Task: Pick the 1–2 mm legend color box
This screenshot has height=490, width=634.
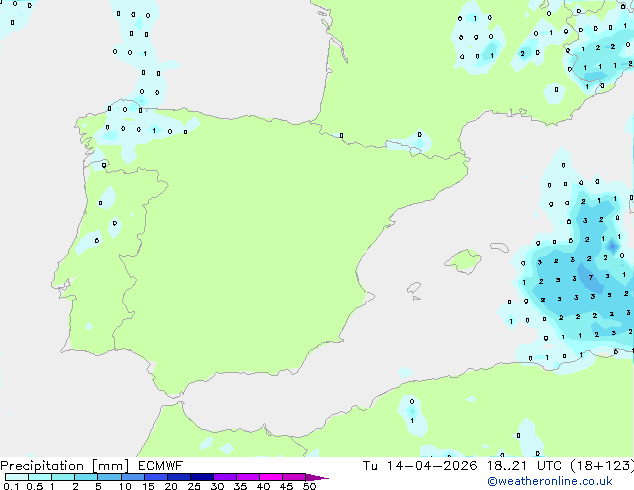Action: tap(63, 477)
